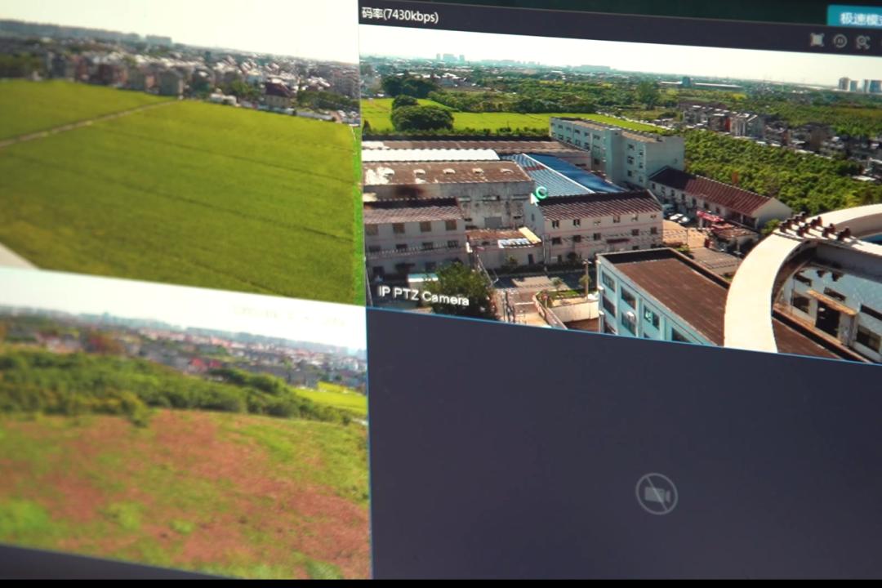Click the crossed-out camera no-video icon
The image size is (882, 588).
click(657, 494)
